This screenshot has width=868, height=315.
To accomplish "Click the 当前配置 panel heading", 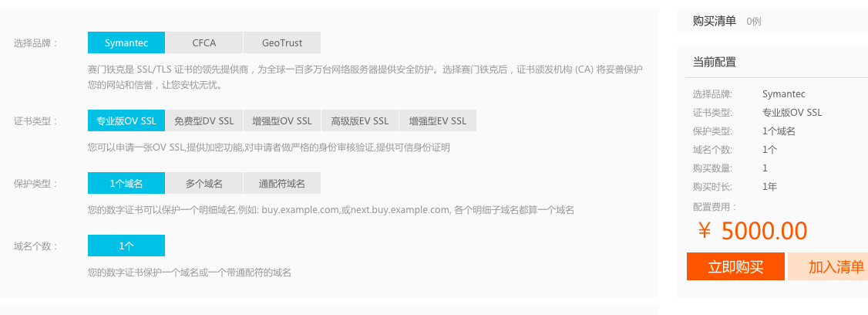I will pos(715,62).
